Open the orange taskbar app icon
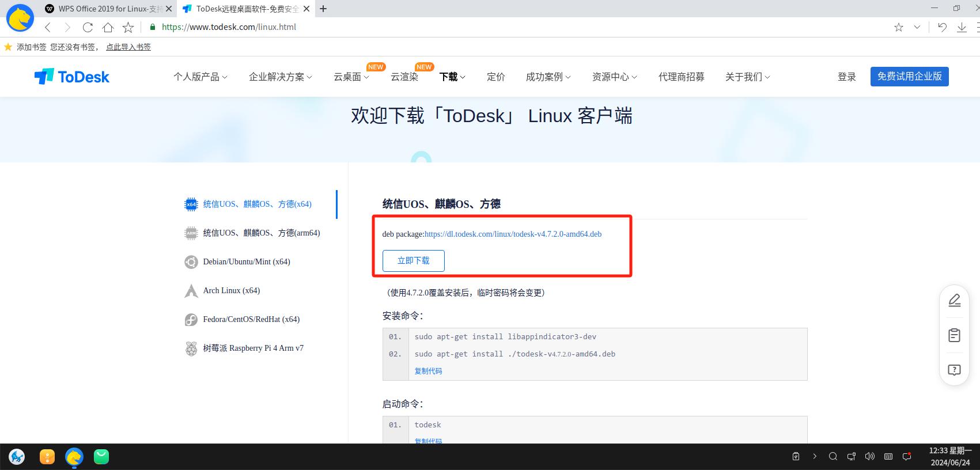 [x=47, y=457]
